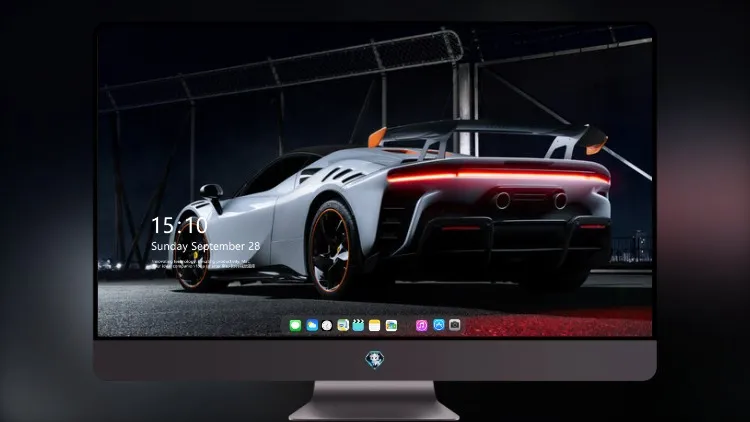Launch the clapperboard video app in dock
Viewport: 750px width, 422px height.
click(358, 326)
